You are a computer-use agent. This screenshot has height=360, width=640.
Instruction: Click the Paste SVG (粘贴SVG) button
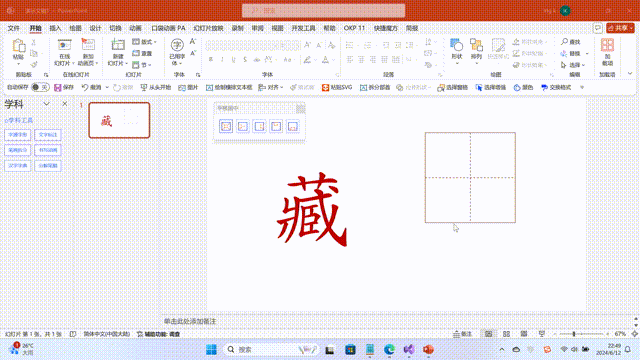coord(337,87)
